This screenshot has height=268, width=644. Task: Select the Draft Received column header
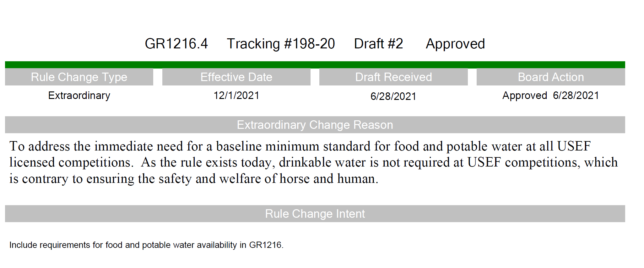[393, 77]
